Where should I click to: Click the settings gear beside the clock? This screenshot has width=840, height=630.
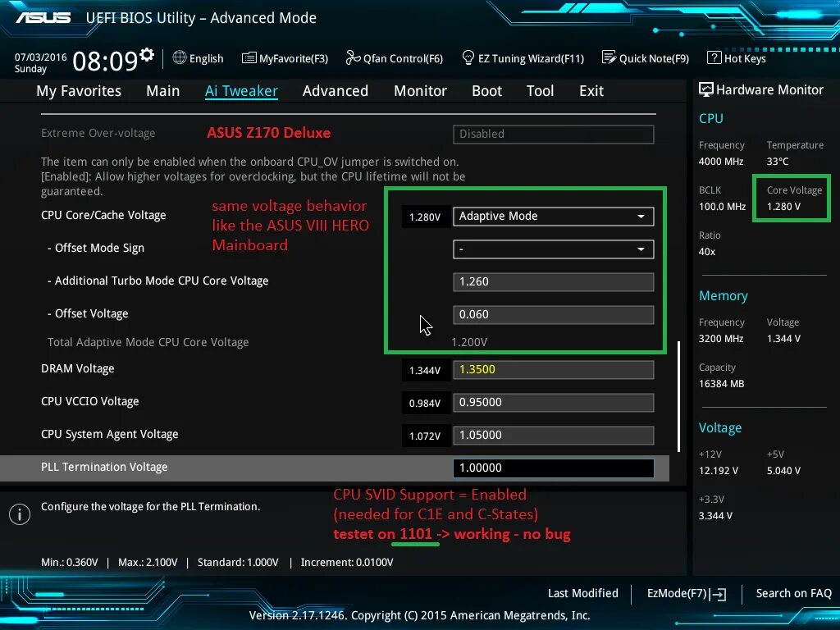[147, 55]
